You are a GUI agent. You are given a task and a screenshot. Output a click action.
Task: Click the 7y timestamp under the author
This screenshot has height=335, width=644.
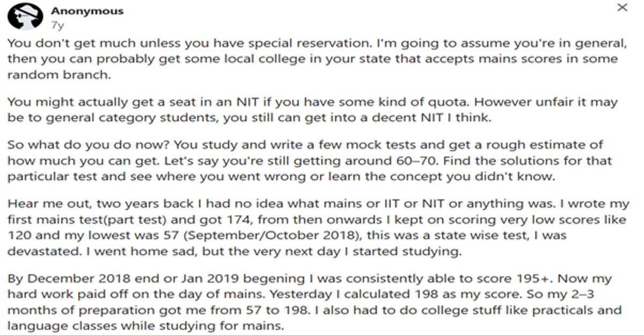(57, 25)
